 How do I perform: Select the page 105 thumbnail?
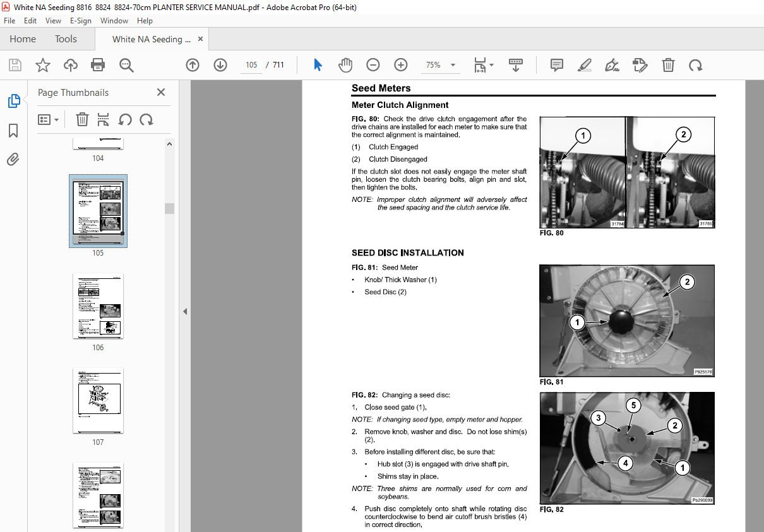pos(98,211)
